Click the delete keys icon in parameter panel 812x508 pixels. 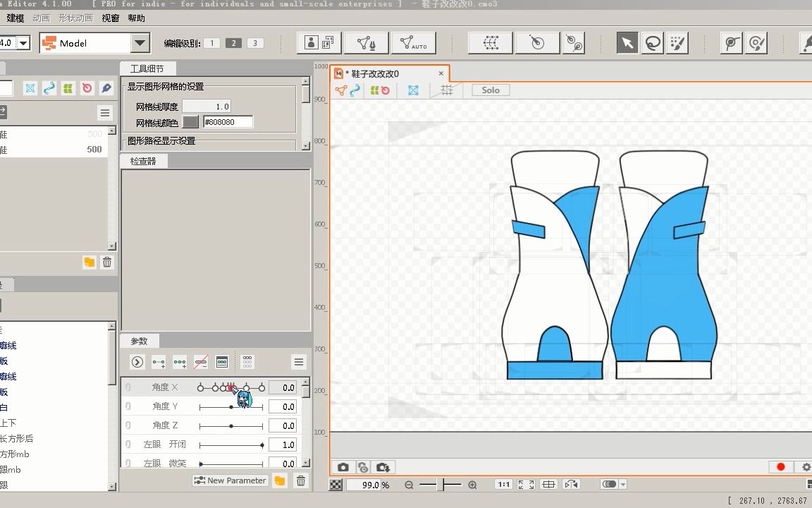tap(201, 362)
